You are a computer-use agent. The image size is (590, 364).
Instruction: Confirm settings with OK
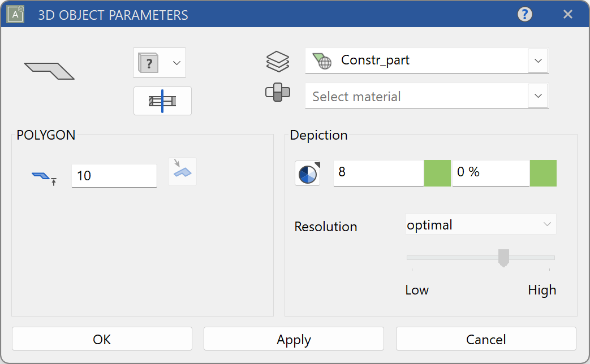[x=102, y=339]
